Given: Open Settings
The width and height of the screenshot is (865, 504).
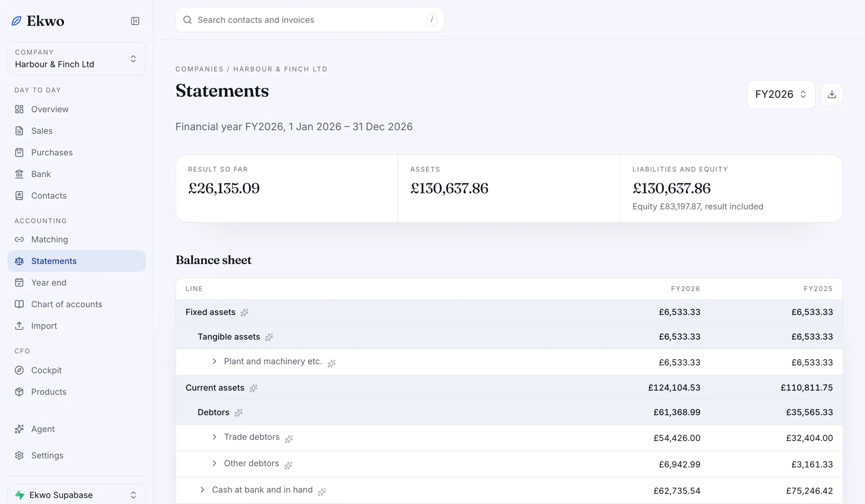Looking at the screenshot, I should [77, 456].
